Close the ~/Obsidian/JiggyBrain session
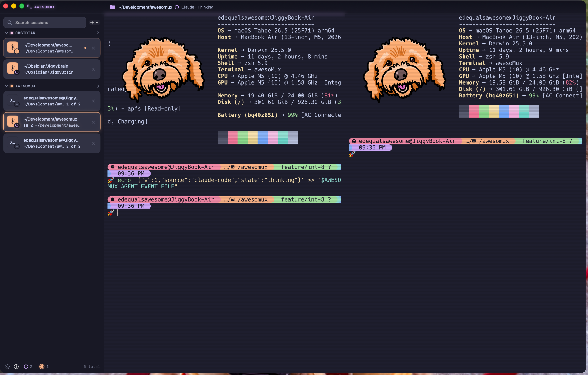Image resolution: width=588 pixels, height=375 pixels. 93,69
